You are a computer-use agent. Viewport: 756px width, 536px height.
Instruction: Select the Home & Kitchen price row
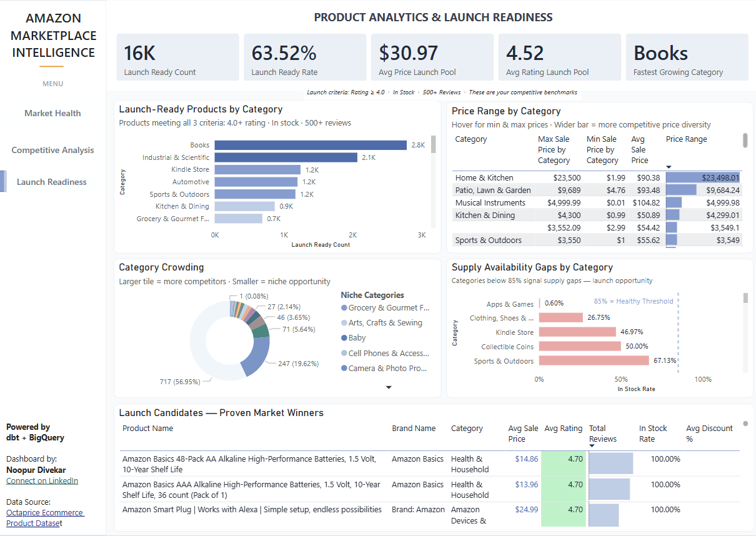coord(597,177)
